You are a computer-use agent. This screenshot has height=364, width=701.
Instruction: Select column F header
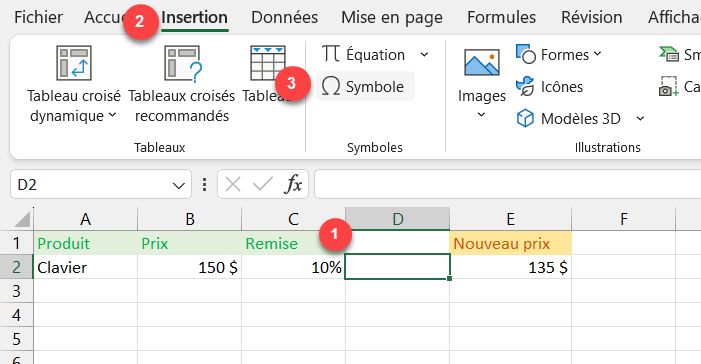coord(624,219)
